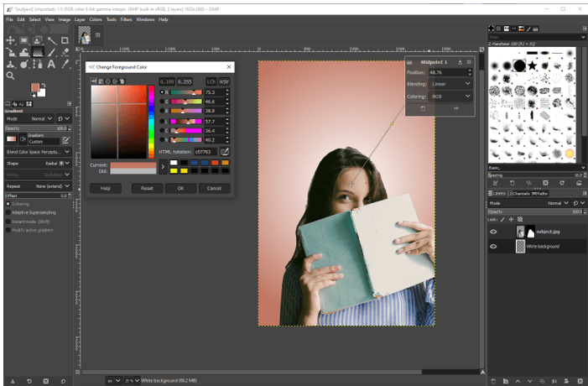
Task: Open gradient Mode Normal dropdown
Action: pyautogui.click(x=29, y=118)
